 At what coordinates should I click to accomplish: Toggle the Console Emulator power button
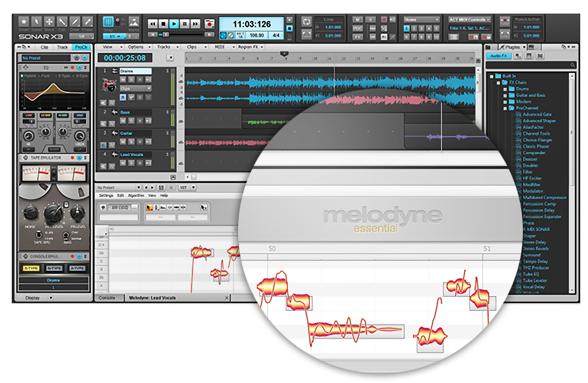pos(79,257)
